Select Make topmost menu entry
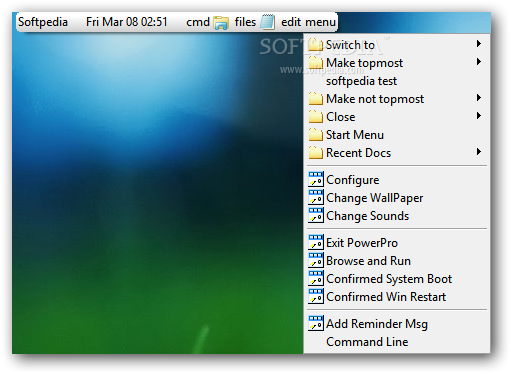Image resolution: width=511 pixels, height=374 pixels. [397, 63]
